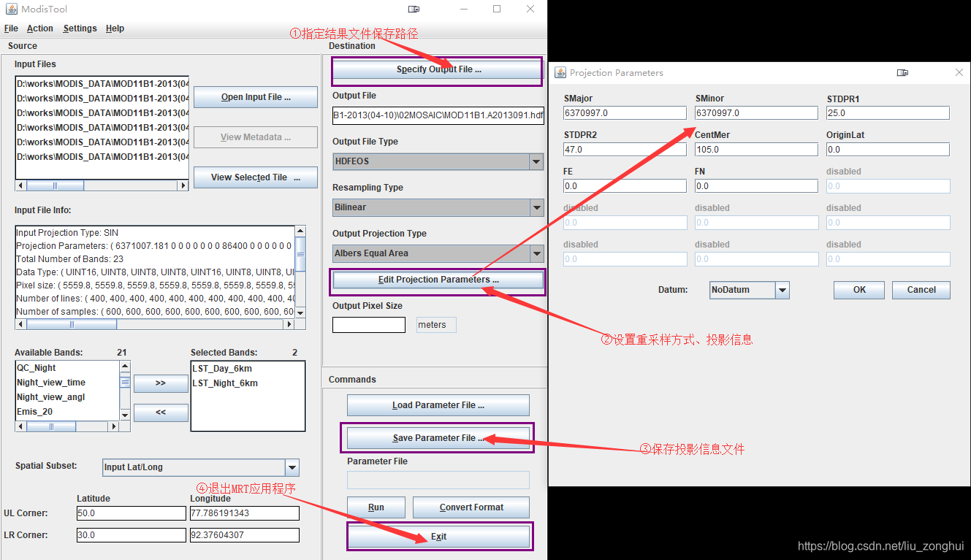
Task: Click the Exit button
Action: coord(438,537)
